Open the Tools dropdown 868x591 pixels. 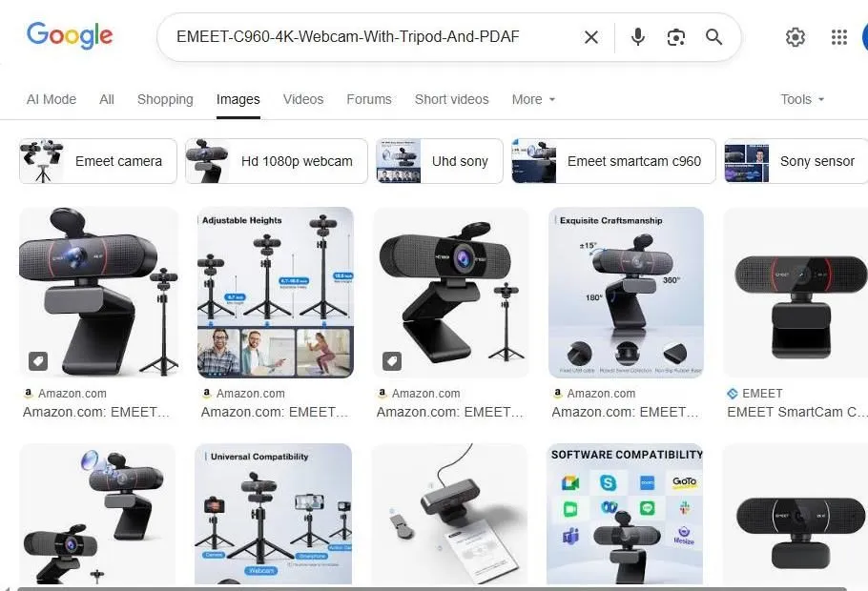(x=802, y=99)
